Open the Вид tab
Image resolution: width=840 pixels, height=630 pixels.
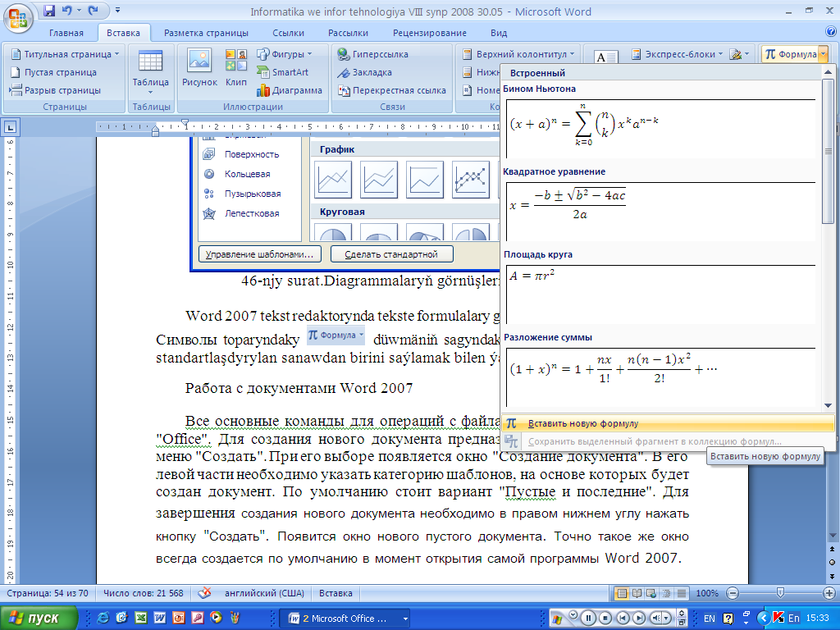tap(499, 33)
